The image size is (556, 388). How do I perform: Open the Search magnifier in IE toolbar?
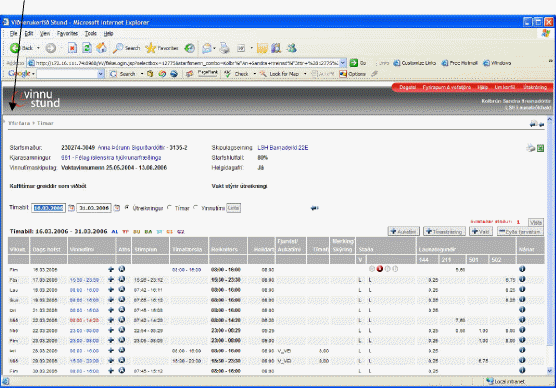pyautogui.click(x=126, y=48)
